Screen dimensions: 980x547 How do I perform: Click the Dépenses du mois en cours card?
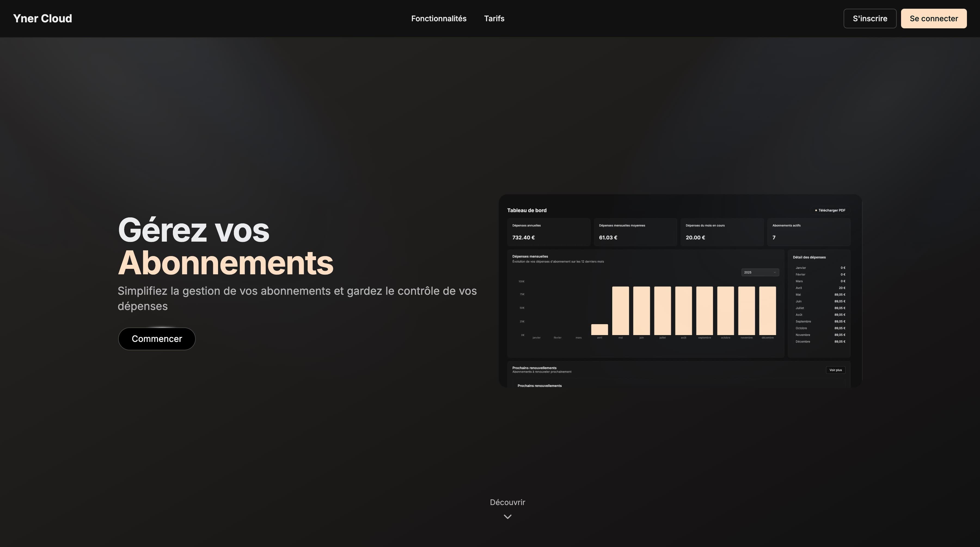721,232
